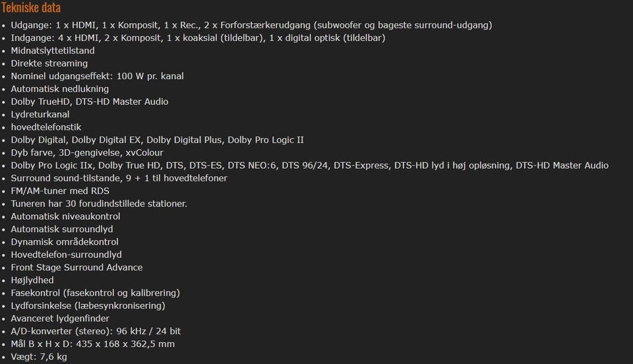Click Front Stage Surround Advance text
This screenshot has width=633, height=364.
tap(76, 268)
